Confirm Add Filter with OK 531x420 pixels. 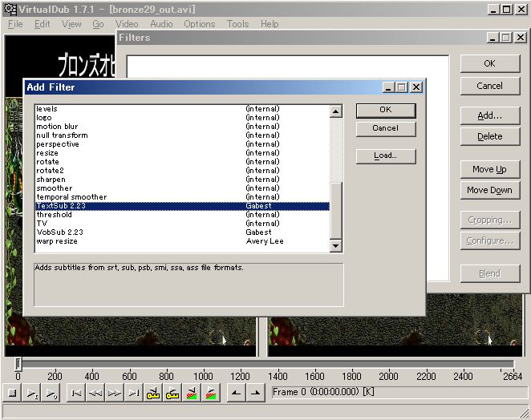click(x=386, y=110)
